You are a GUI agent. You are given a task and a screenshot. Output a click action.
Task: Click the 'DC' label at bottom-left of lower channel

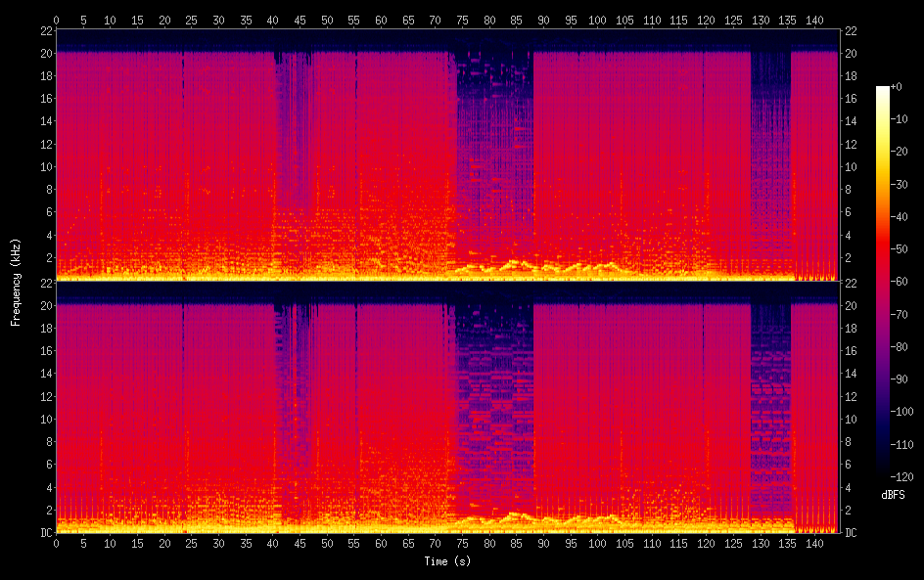pyautogui.click(x=43, y=532)
